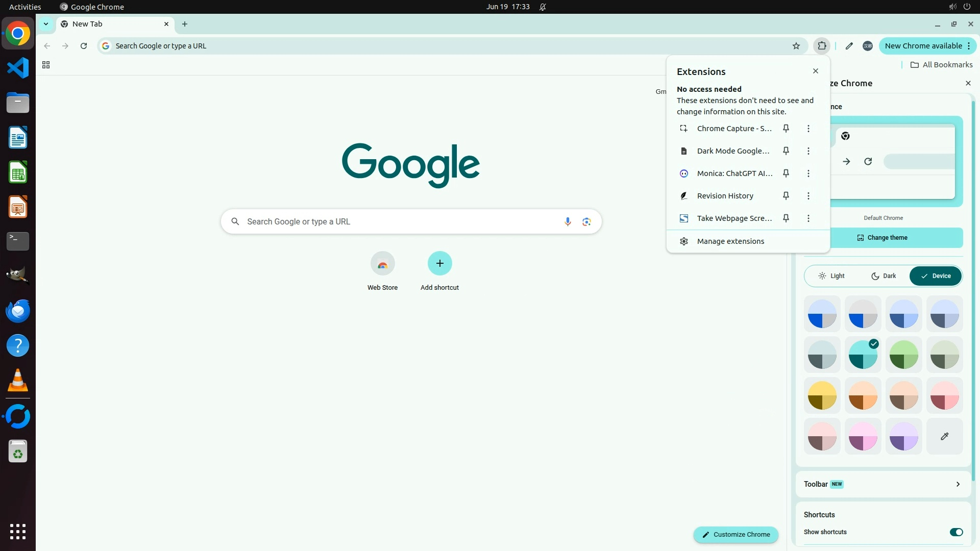The image size is (980, 551).
Task: Open more options for Chrome Capture extension
Action: pyautogui.click(x=808, y=129)
